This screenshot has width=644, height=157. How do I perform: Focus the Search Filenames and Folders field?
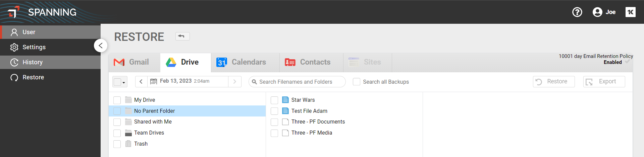[x=297, y=82]
